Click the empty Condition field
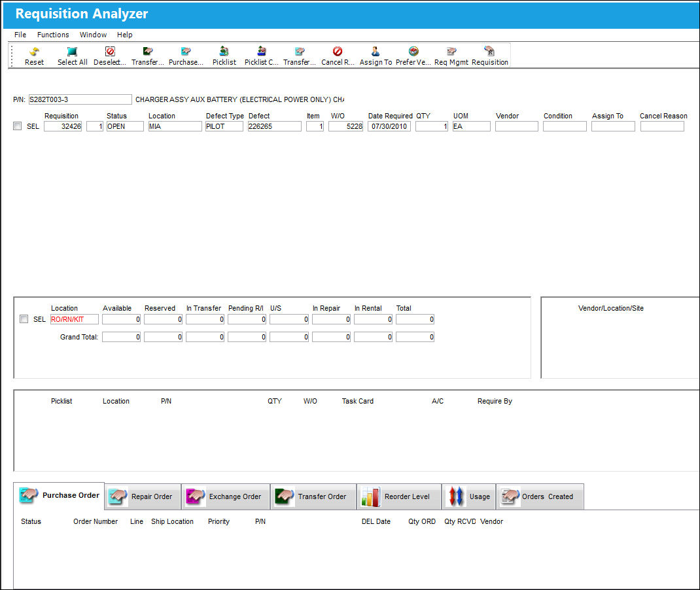 (565, 126)
